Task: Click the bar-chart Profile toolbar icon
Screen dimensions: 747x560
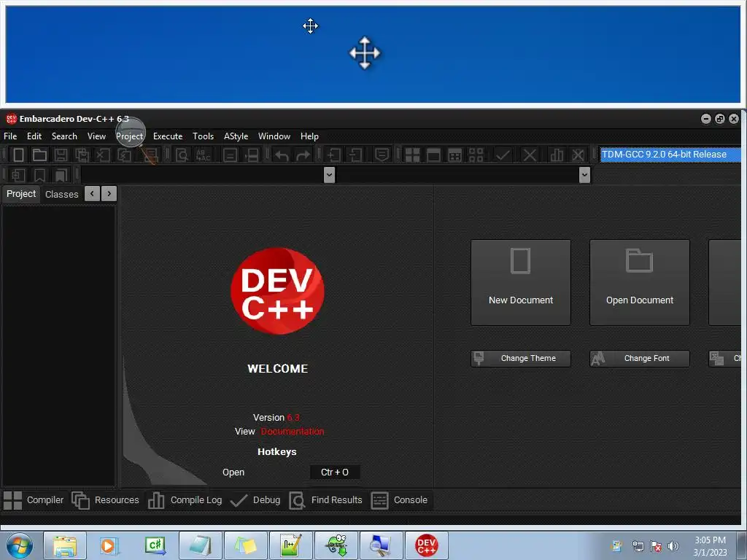Action: click(x=557, y=155)
